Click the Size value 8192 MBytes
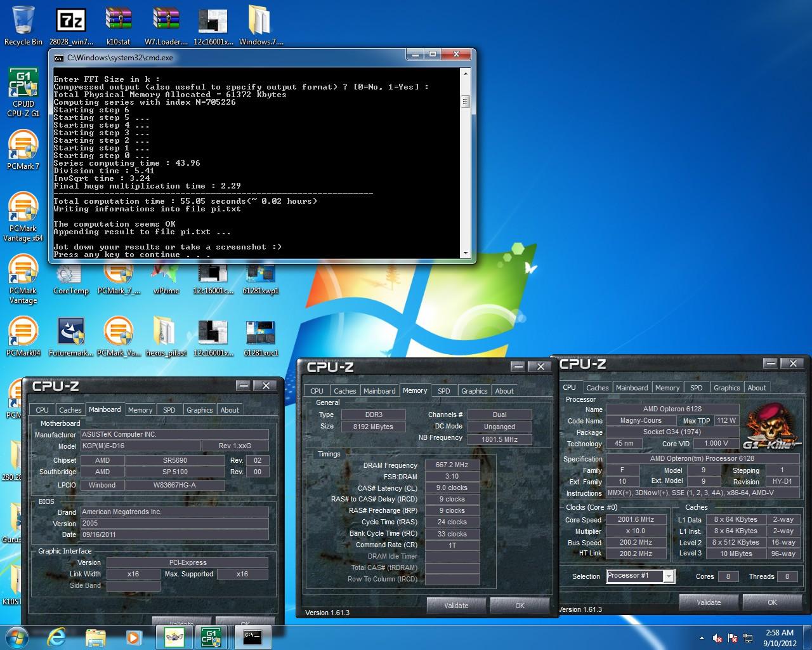The width and height of the screenshot is (812, 650). (373, 427)
